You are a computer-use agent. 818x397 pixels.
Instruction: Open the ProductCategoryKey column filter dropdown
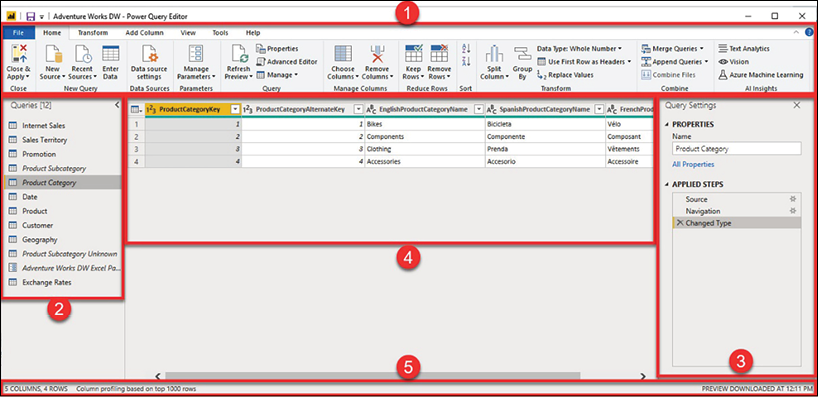pos(235,109)
